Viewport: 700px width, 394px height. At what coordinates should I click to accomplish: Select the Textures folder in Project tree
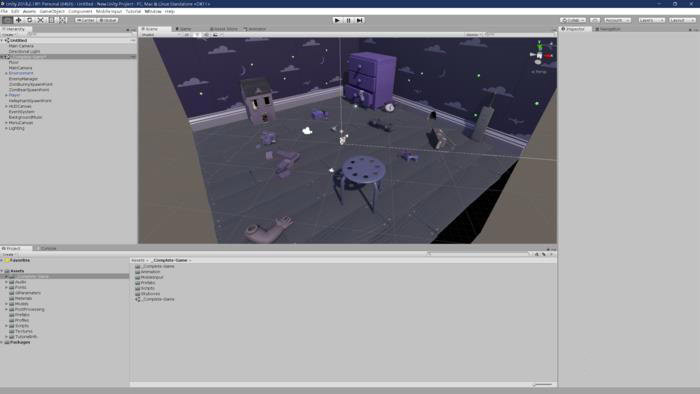(x=21, y=331)
